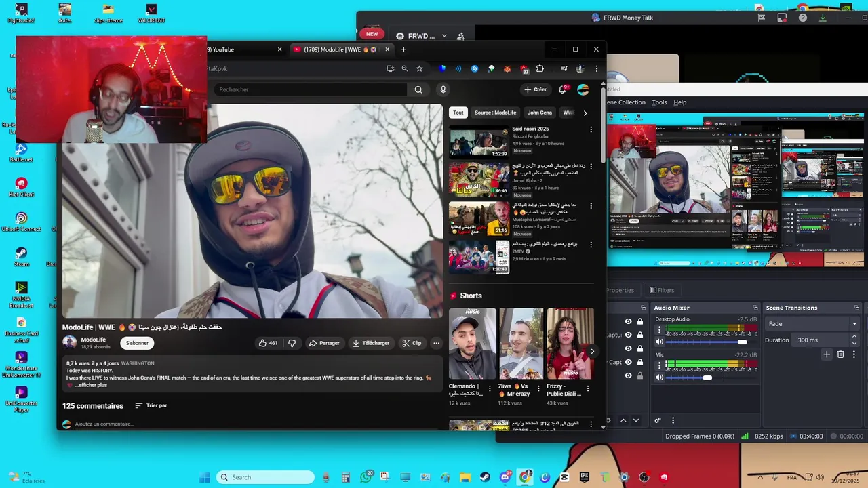Delete scene transition with trash icon
The height and width of the screenshot is (488, 868).
click(x=841, y=354)
